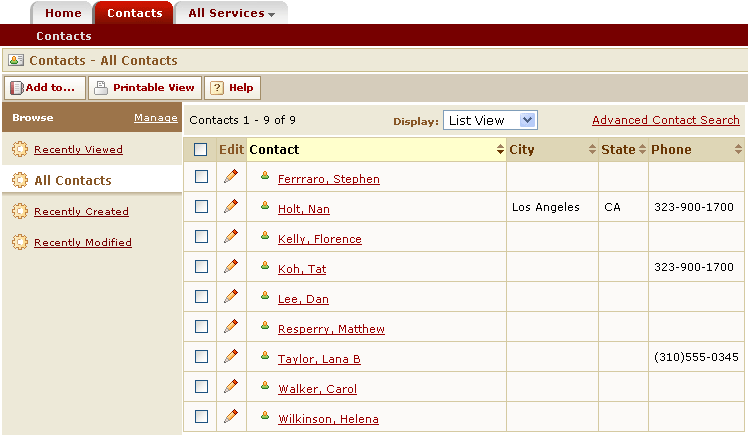Open contact Taylor, Lana B

coord(319,359)
